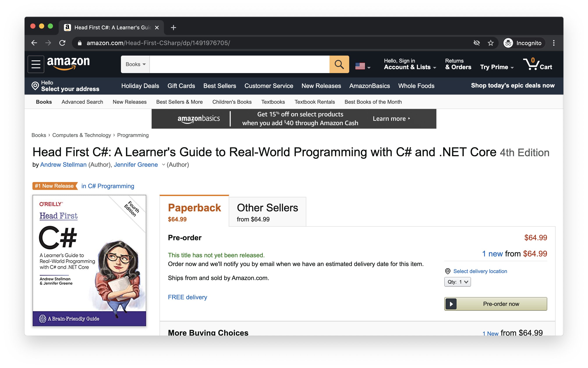
Task: Open a new browser tab
Action: [x=173, y=28]
